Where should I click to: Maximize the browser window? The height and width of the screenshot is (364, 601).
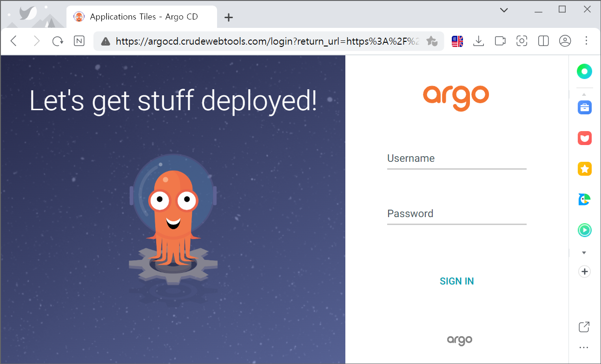coord(562,9)
